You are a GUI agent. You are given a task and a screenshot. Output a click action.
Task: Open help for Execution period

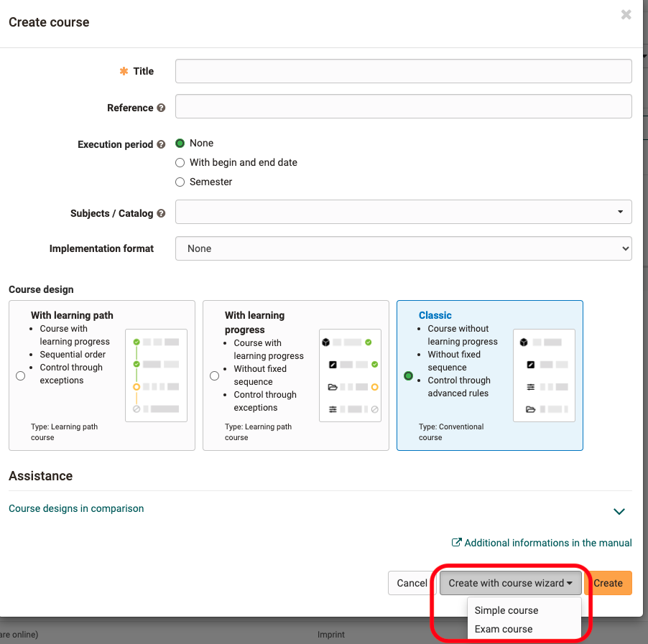162,144
